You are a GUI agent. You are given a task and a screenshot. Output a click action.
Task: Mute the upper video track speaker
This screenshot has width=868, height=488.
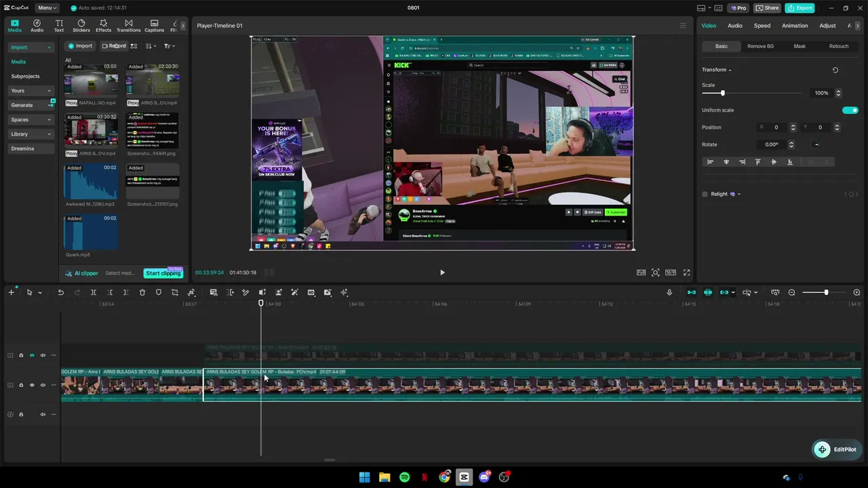coord(43,355)
